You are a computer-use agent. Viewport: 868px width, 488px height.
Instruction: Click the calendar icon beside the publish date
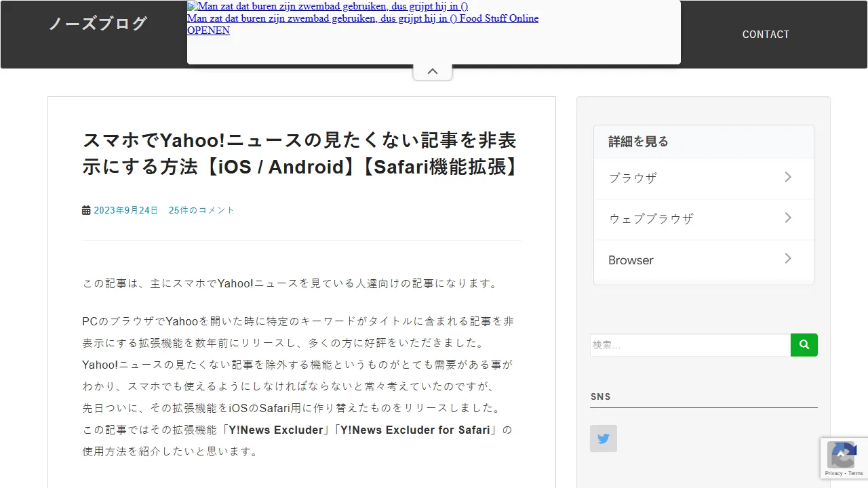coord(85,209)
